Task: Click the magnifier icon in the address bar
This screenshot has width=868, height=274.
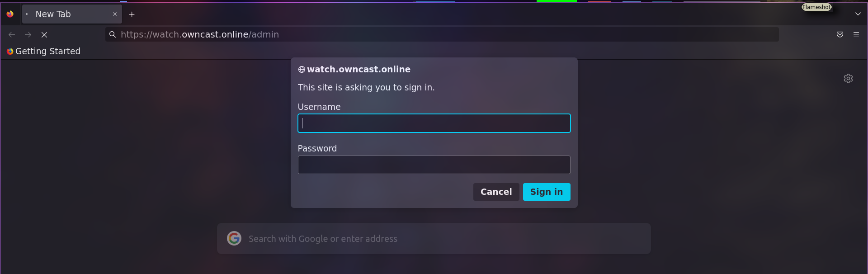Action: coord(112,34)
